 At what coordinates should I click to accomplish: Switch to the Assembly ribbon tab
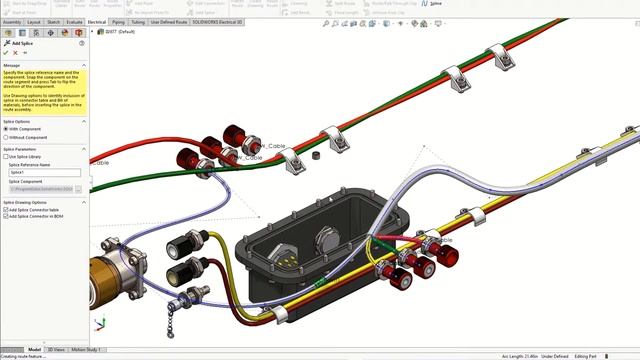[x=12, y=22]
